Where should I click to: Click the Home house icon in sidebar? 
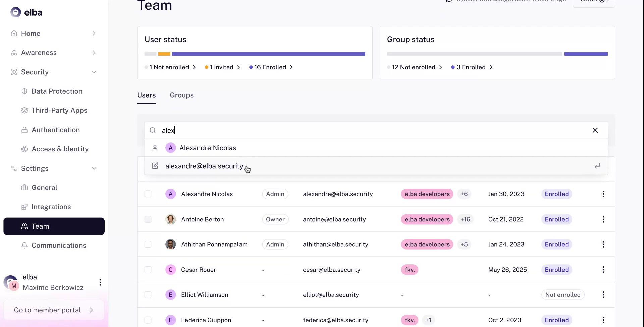(14, 33)
